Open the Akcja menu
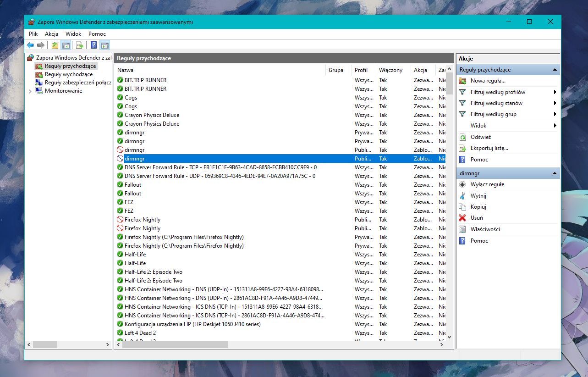Screen dimensions: 588x377 (x=51, y=34)
